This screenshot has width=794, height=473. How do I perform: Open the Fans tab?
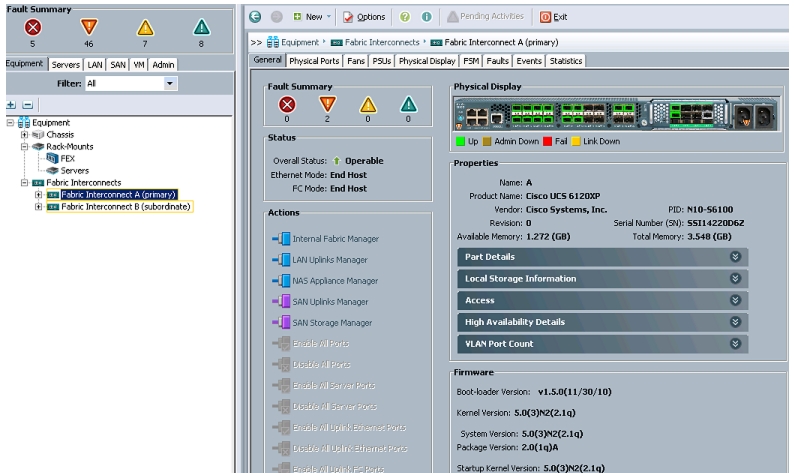(356, 61)
